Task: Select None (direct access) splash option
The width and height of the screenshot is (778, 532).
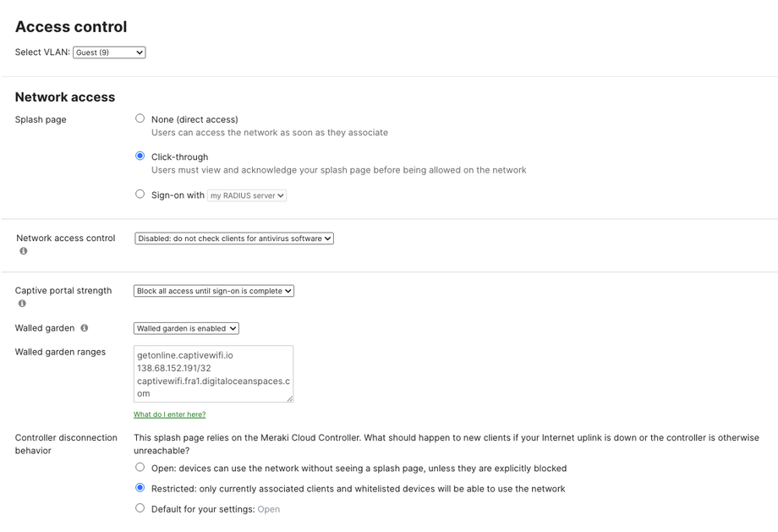Action: tap(140, 118)
